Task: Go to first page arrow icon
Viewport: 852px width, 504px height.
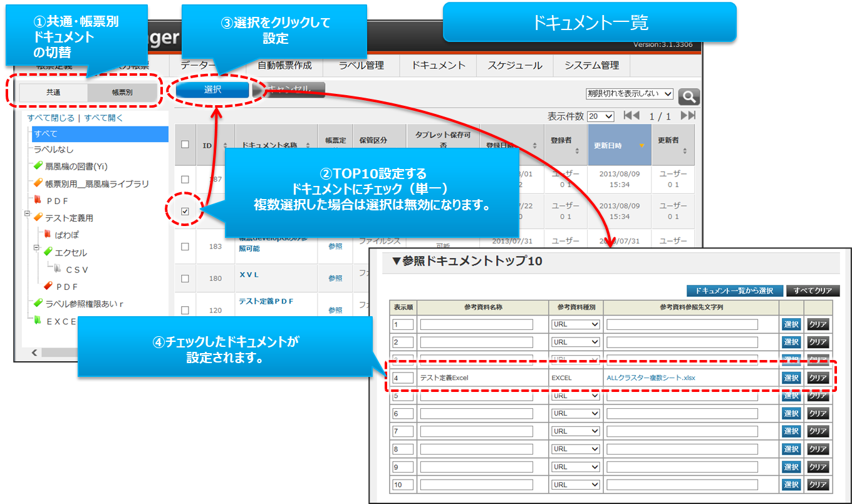Action: pos(631,116)
